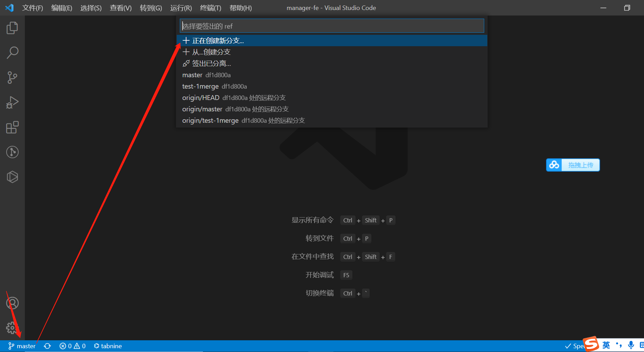Restore down the VS Code window
Viewport: 644px width, 352px height.
(x=627, y=8)
